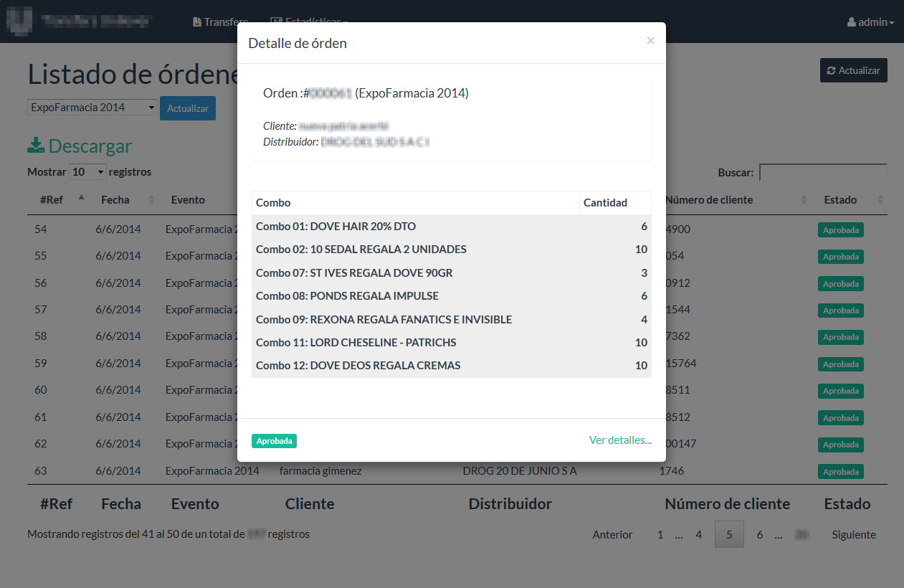Screen dimensions: 904x588
Task: Close the Detalle de órden dialog
Action: tap(650, 41)
